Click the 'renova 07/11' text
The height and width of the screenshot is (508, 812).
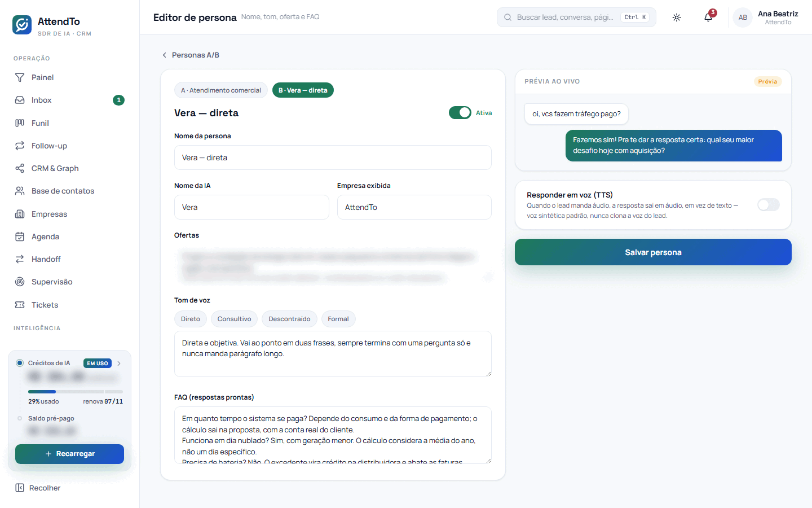click(x=103, y=401)
